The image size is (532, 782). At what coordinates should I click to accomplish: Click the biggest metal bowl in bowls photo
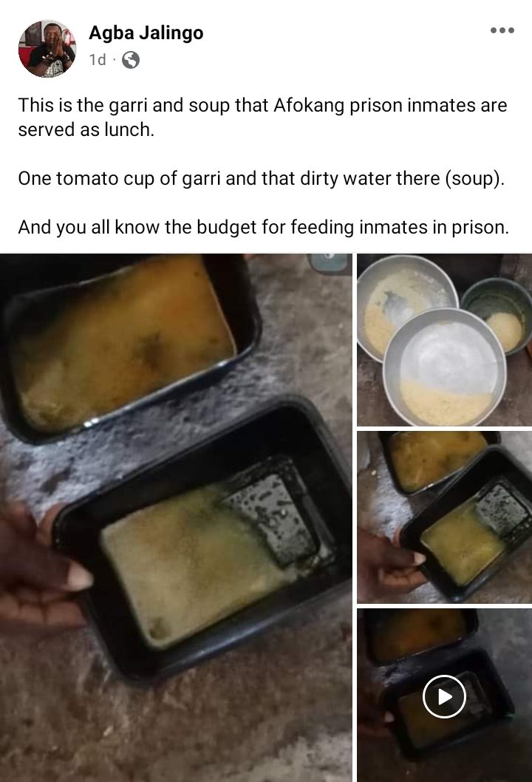pyautogui.click(x=445, y=367)
